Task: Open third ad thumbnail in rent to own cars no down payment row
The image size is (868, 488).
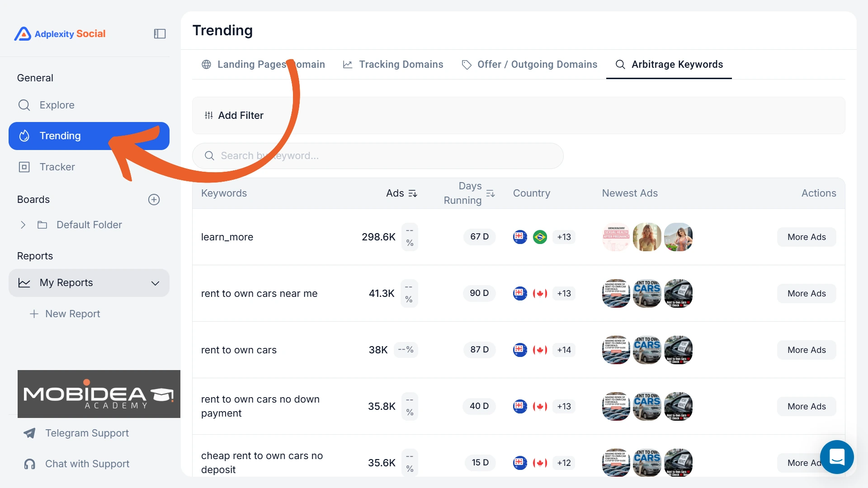Action: (x=679, y=406)
